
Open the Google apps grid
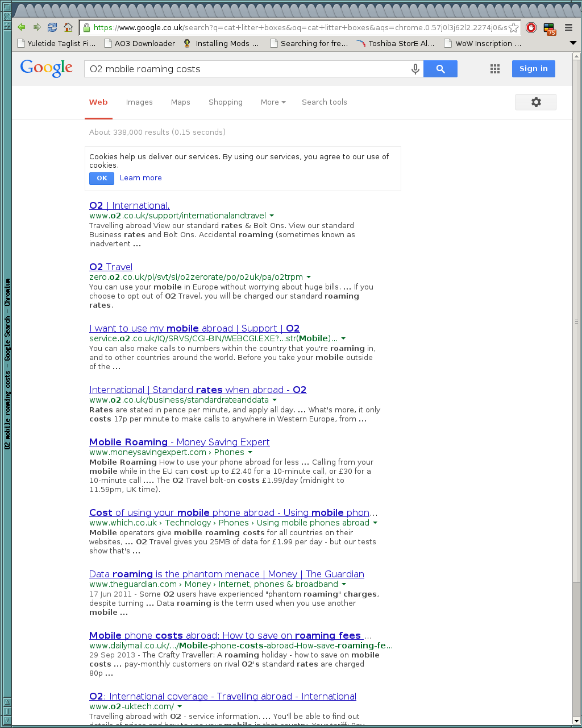[x=495, y=69]
